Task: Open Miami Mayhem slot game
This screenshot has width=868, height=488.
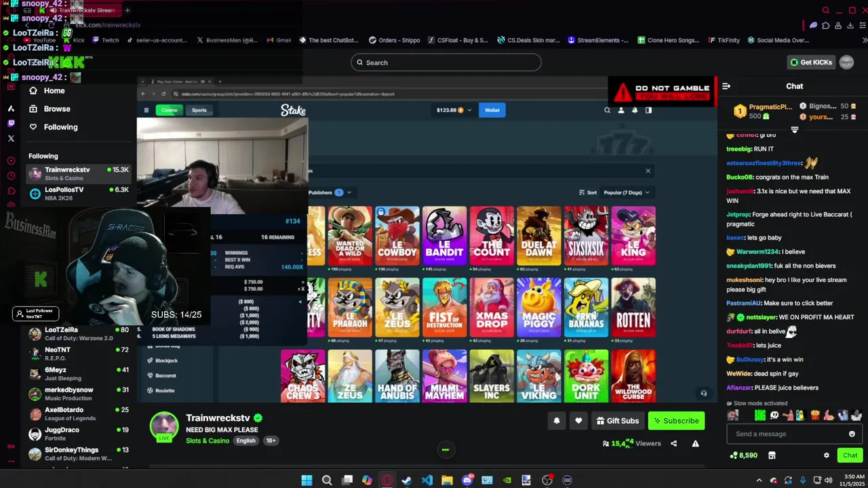Action: point(444,375)
